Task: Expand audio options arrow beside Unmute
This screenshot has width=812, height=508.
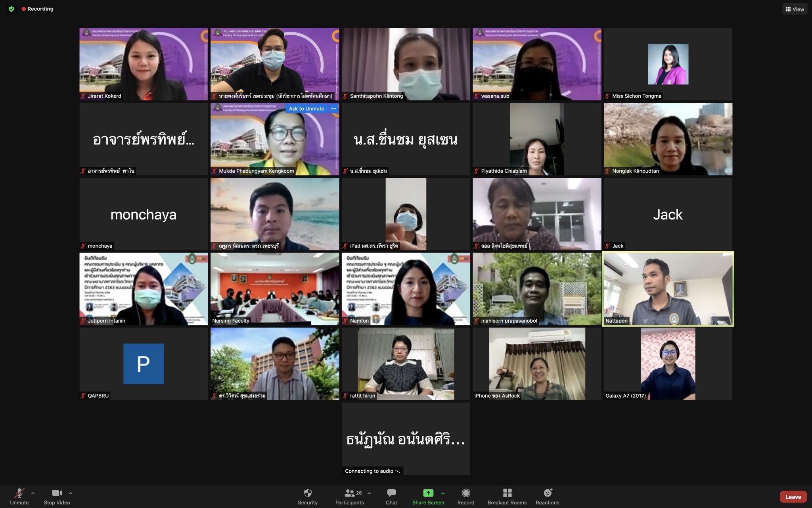Action: click(x=33, y=493)
